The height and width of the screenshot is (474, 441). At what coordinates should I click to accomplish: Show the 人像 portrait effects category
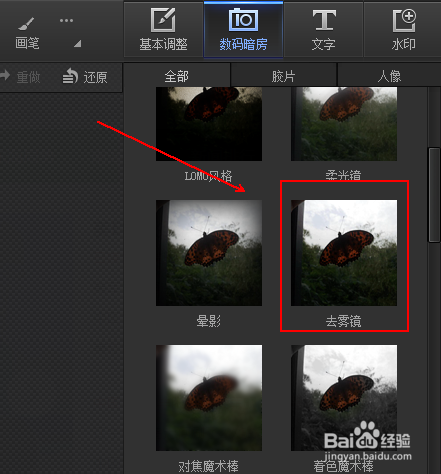[x=389, y=76]
